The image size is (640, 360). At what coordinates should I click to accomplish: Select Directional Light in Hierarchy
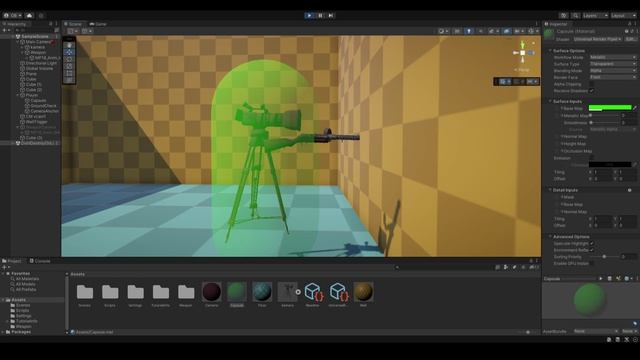(41, 63)
